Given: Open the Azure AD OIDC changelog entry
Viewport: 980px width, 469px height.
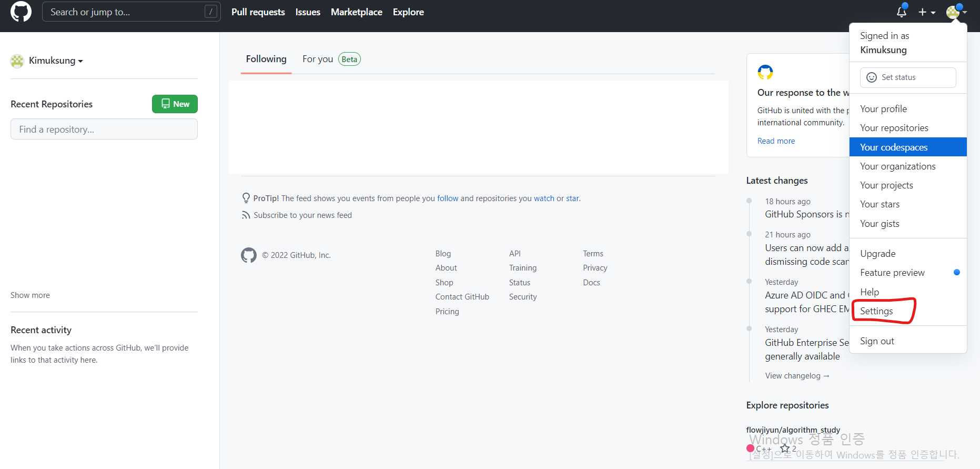Looking at the screenshot, I should point(806,302).
